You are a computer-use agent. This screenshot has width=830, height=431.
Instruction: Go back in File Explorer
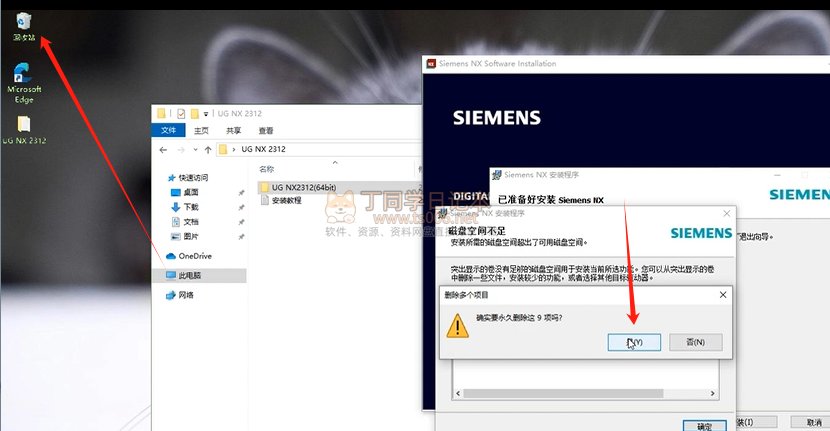(x=163, y=150)
